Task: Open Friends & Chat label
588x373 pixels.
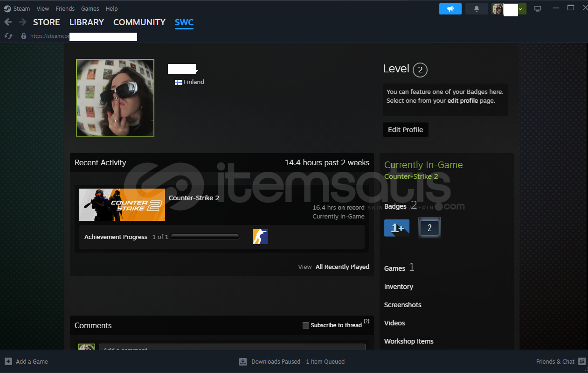Action: 555,361
